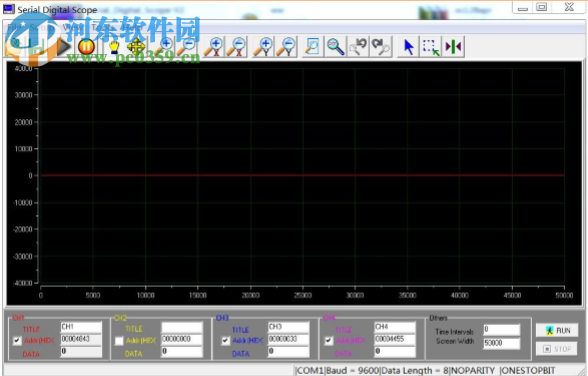Uncheck the CH3 Addr checkbox
Viewport: 588px width, 376px height.
(225, 341)
